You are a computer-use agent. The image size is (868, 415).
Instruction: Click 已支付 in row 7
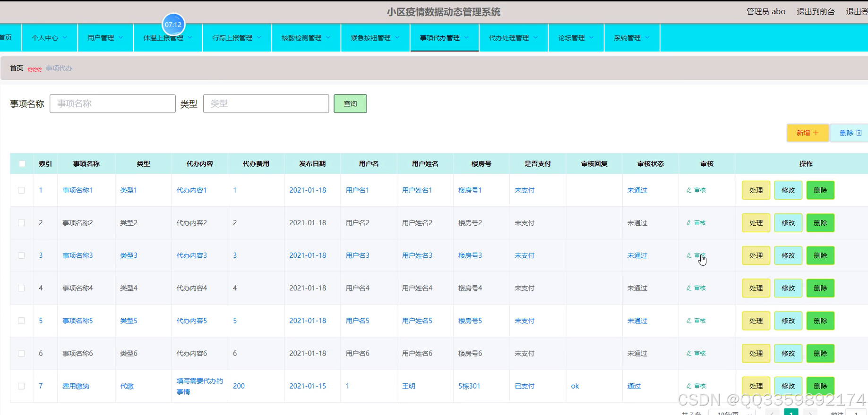pyautogui.click(x=524, y=386)
